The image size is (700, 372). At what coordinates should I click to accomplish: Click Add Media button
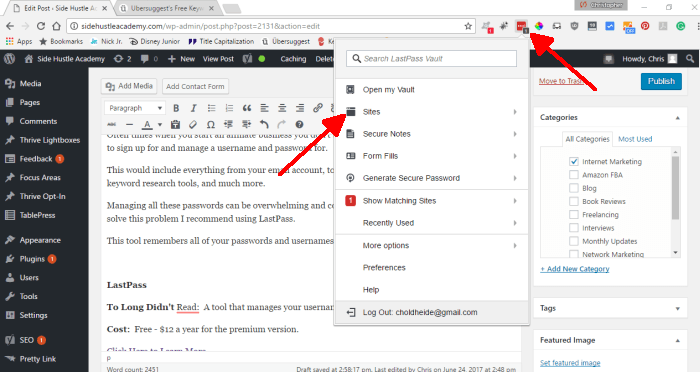pyautogui.click(x=129, y=86)
